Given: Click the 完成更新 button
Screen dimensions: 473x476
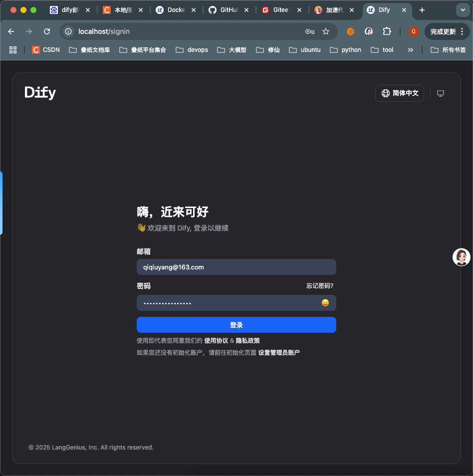Looking at the screenshot, I should point(443,31).
